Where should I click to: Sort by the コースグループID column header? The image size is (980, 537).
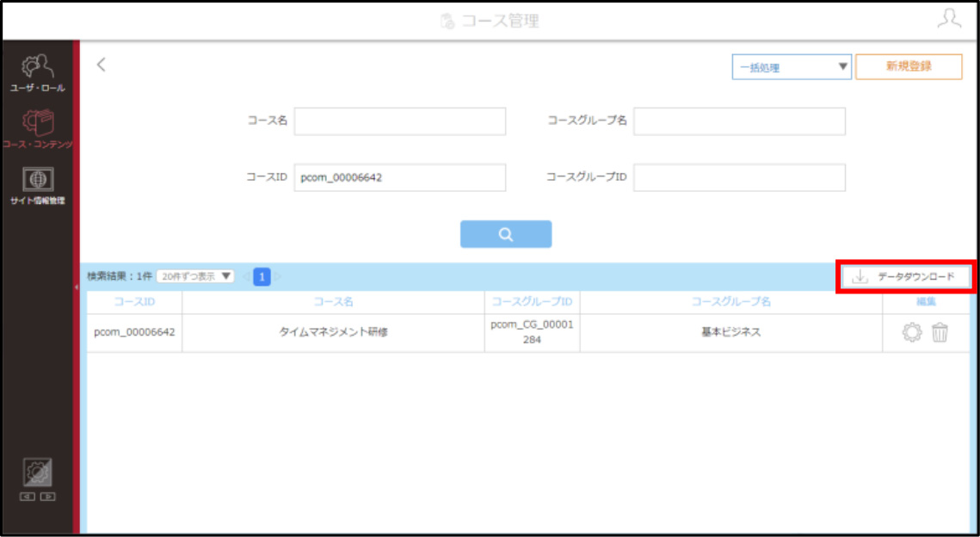tap(533, 302)
